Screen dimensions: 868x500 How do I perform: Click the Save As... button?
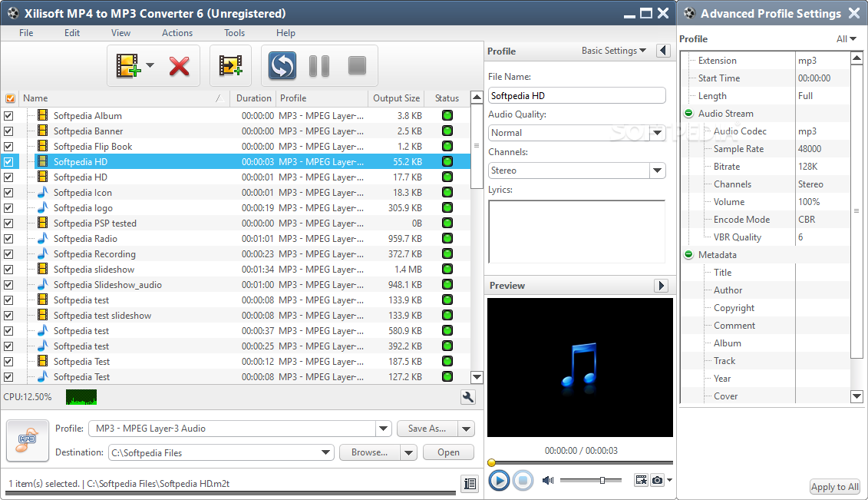(x=427, y=429)
